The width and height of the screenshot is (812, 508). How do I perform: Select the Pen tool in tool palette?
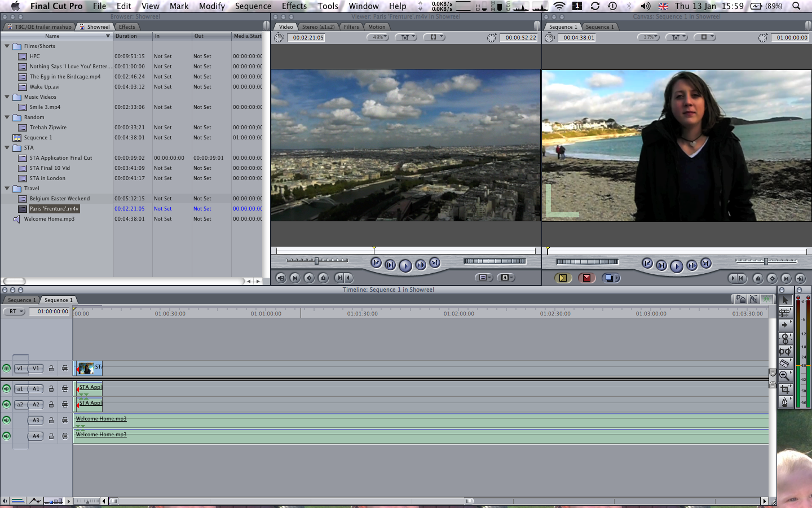tap(784, 402)
